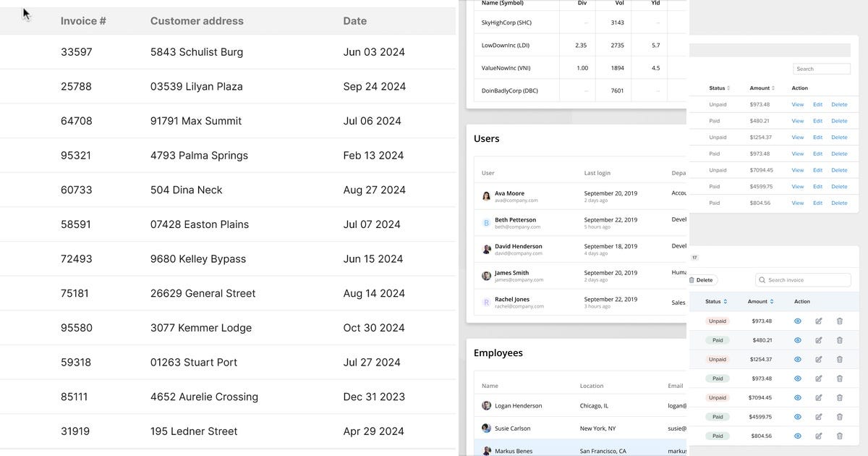
Task: Click the 'View' link for the $1254.37 invoice
Action: 798,138
